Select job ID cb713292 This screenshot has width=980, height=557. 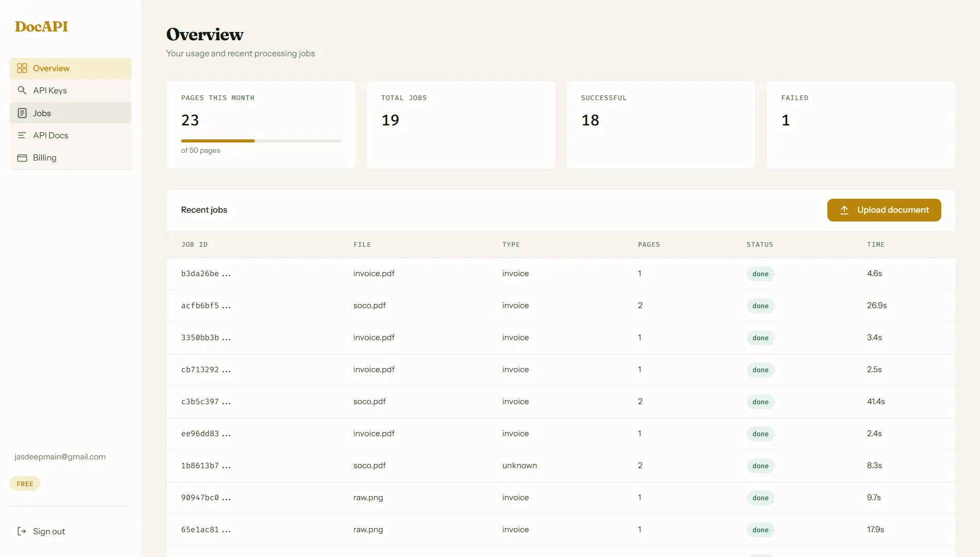click(206, 370)
